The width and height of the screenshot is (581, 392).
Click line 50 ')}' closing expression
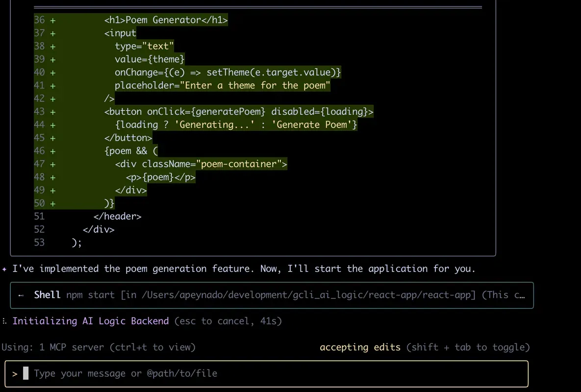click(x=109, y=203)
